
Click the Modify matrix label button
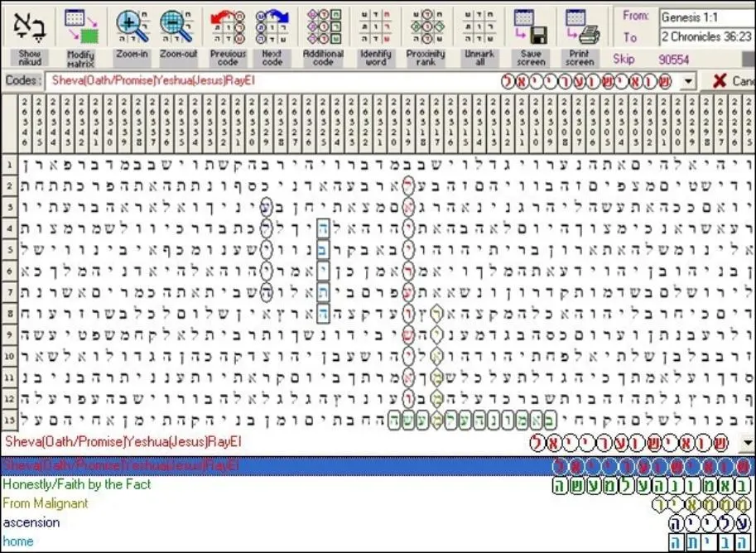pyautogui.click(x=81, y=58)
